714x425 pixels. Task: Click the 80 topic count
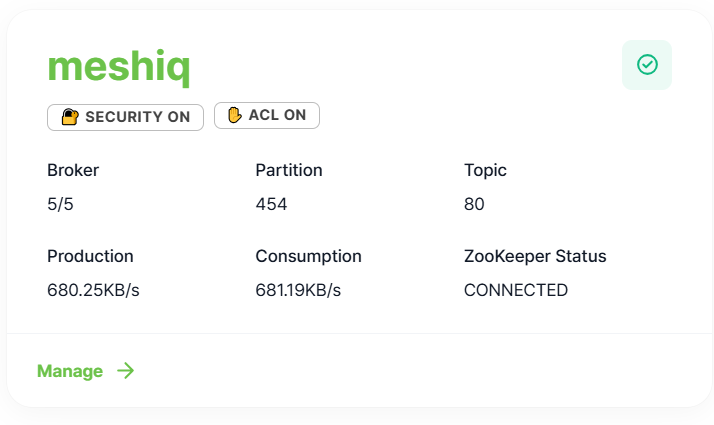tap(474, 204)
